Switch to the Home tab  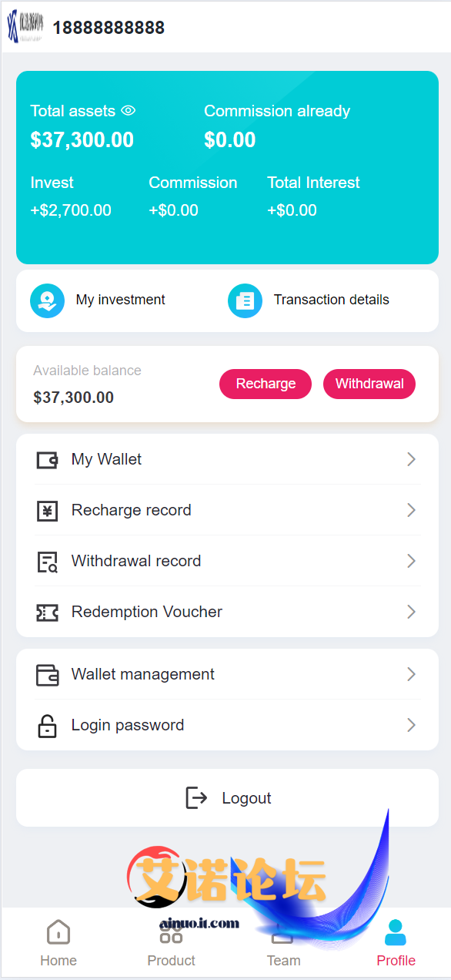click(x=58, y=943)
